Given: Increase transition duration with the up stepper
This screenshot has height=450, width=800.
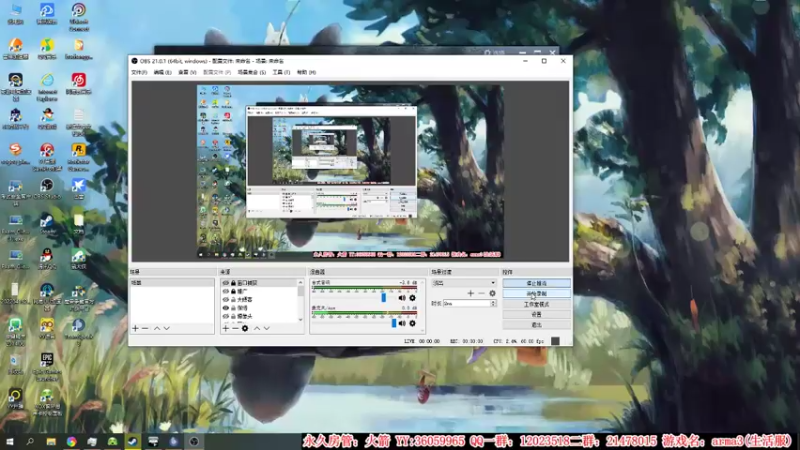Looking at the screenshot, I should (x=493, y=302).
